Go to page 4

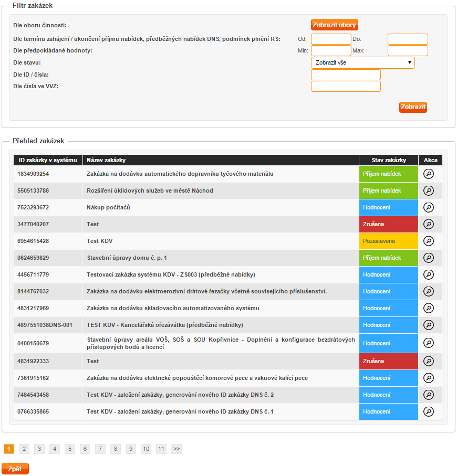pyautogui.click(x=55, y=449)
